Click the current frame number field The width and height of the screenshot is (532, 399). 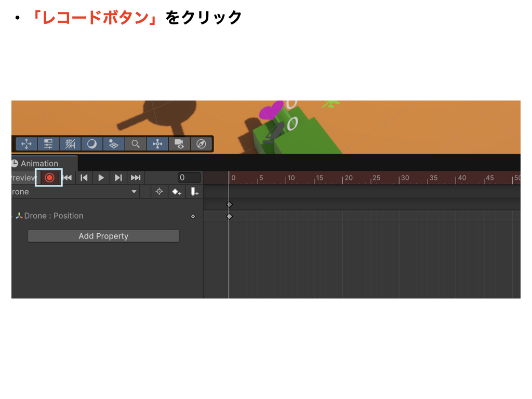coord(189,178)
